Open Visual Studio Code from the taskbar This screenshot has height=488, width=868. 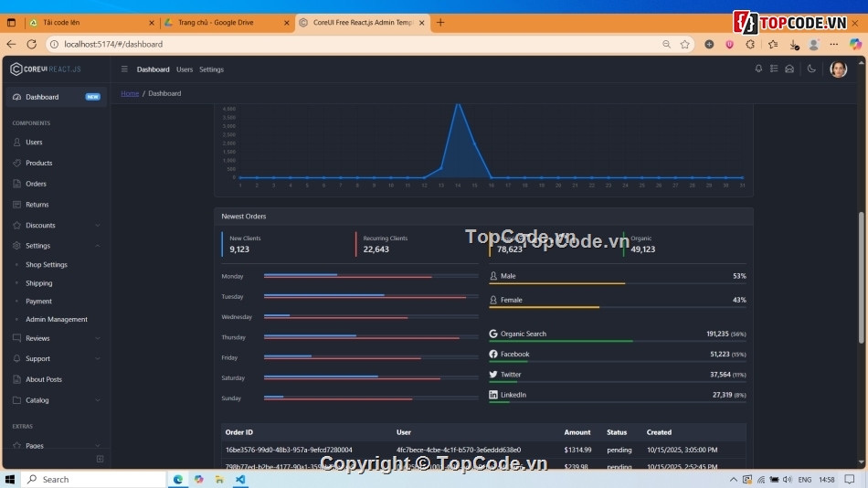coord(240,479)
